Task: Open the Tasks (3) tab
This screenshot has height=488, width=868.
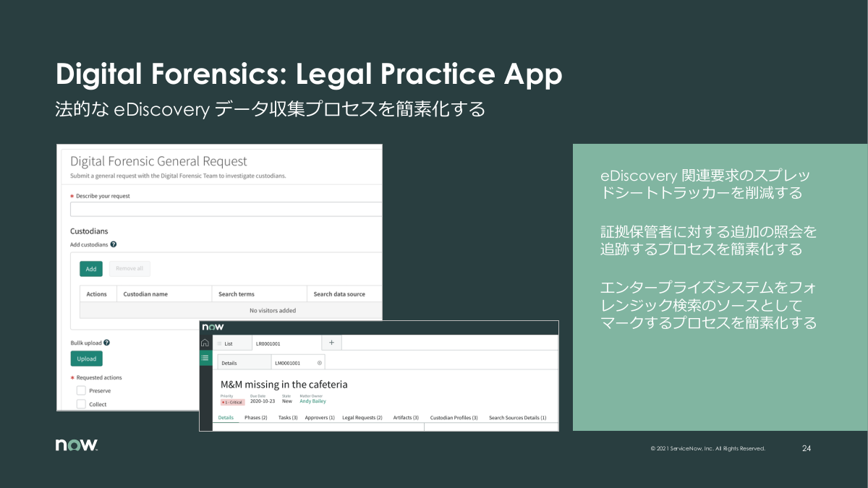Action: pos(288,418)
